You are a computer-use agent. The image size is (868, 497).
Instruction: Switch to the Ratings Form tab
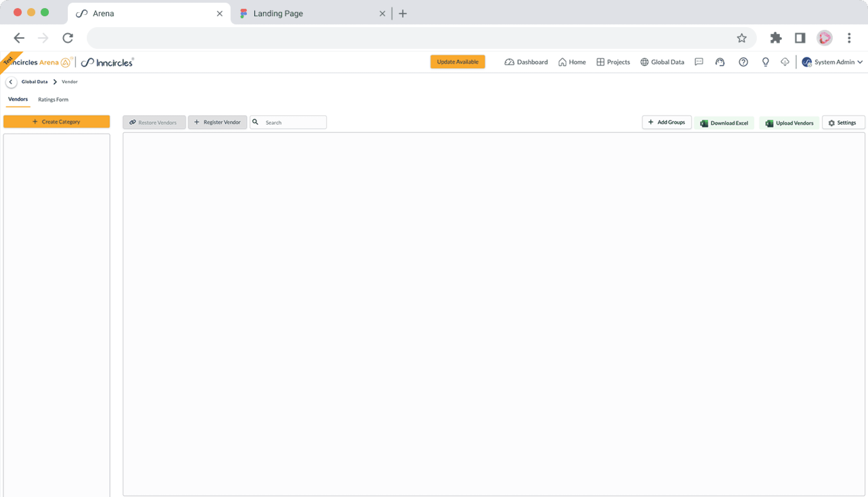click(x=53, y=99)
